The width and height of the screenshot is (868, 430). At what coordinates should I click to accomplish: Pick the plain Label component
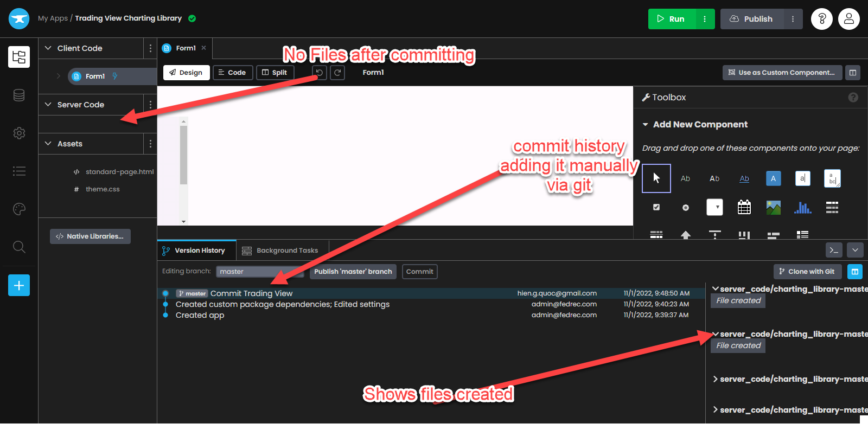tap(685, 178)
